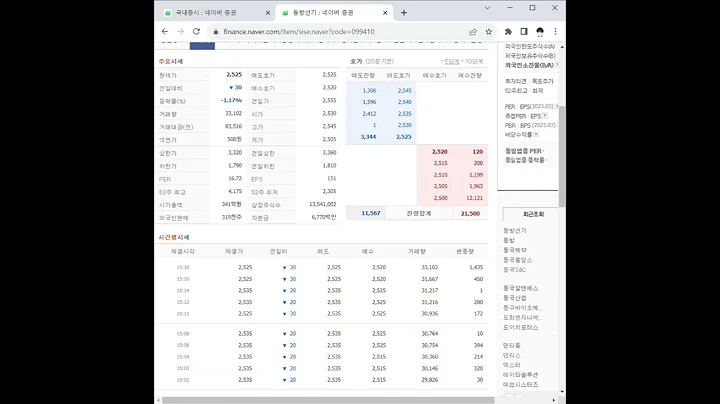The height and width of the screenshot is (404, 720).
Task: Click the 시가총액 value 341억원
Action: pyautogui.click(x=231, y=204)
